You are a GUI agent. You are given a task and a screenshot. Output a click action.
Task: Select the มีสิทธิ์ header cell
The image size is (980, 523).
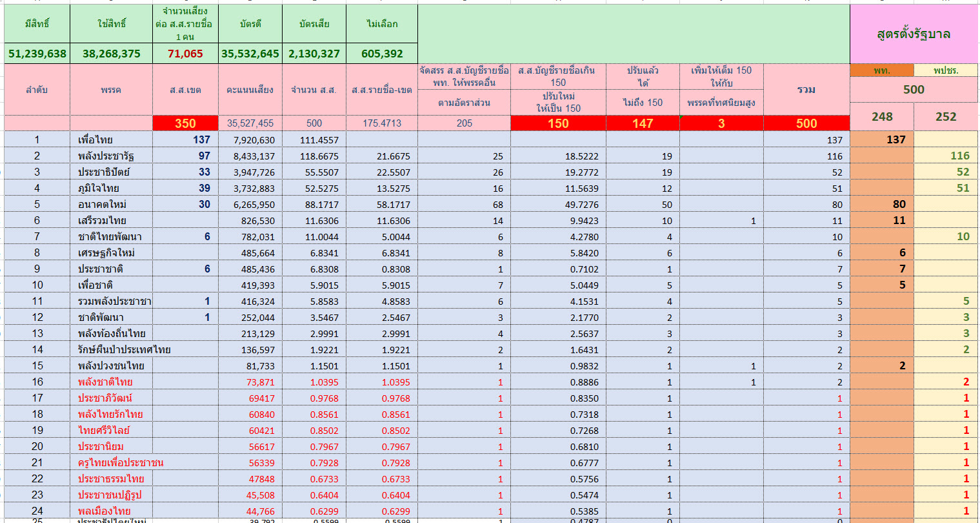(37, 24)
